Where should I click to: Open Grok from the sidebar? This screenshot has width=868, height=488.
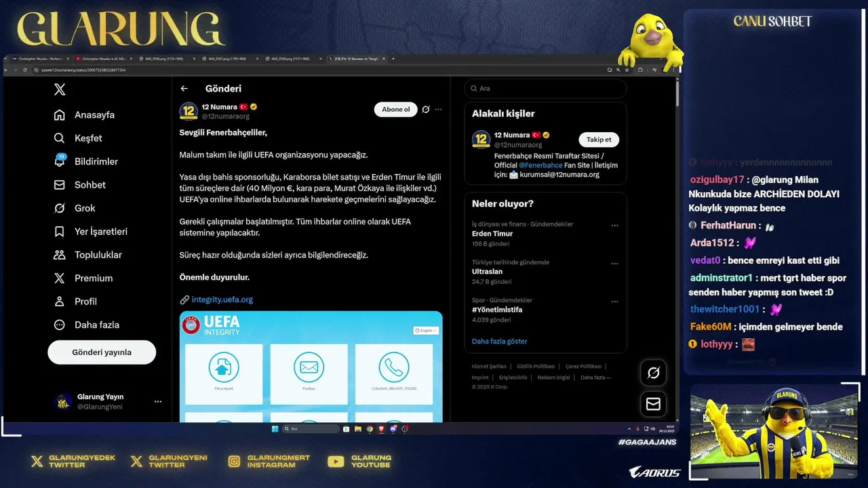(x=75, y=208)
